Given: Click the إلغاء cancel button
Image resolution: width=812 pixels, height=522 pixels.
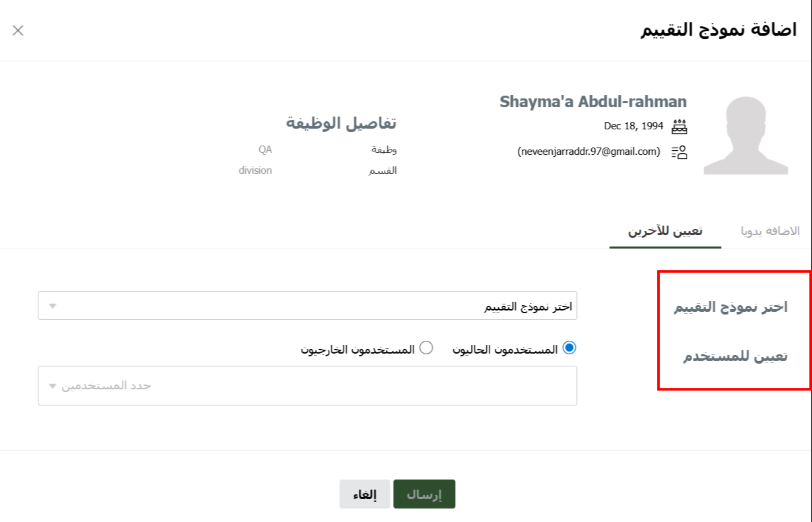Looking at the screenshot, I should [364, 494].
